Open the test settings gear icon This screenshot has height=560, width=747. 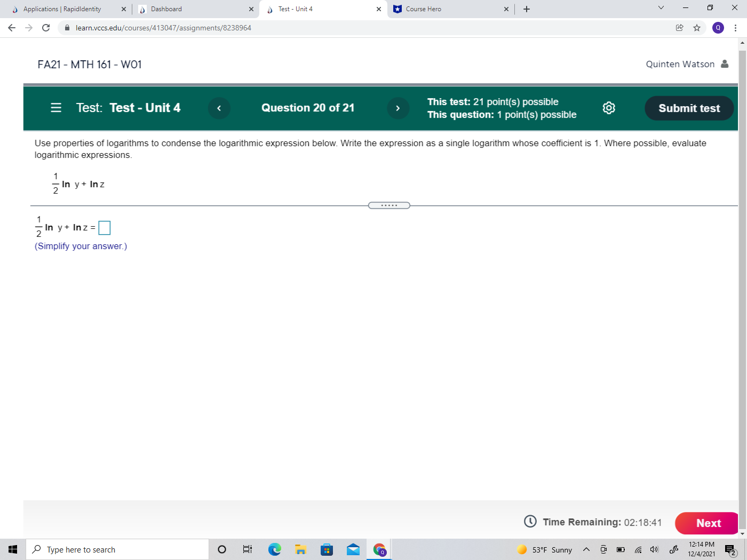pyautogui.click(x=608, y=107)
